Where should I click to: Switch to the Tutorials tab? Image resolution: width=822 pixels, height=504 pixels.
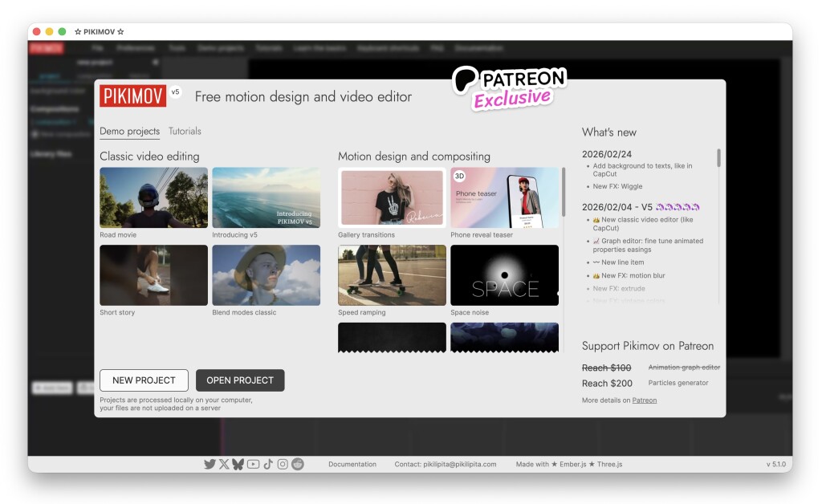pos(185,132)
